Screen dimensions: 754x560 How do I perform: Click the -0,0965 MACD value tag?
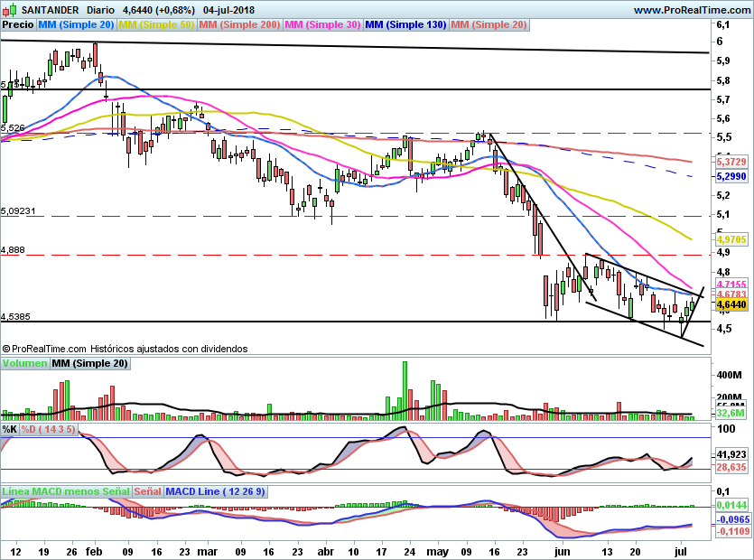pyautogui.click(x=733, y=519)
